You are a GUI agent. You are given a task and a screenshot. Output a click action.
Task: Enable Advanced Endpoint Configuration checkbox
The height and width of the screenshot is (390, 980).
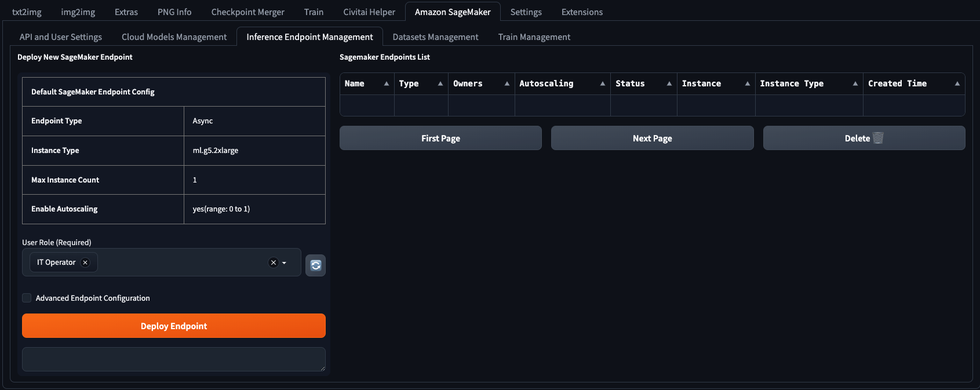pyautogui.click(x=27, y=298)
